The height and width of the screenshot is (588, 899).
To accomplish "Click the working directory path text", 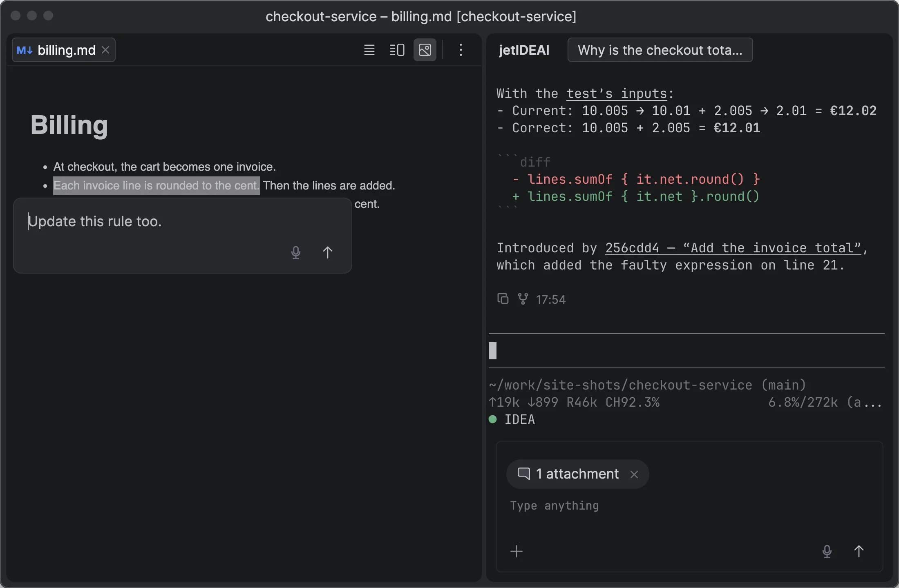I will 647,385.
